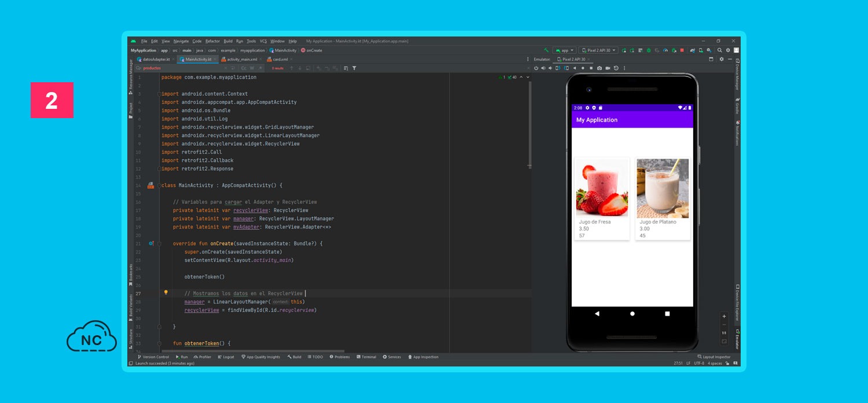
Task: Click the zoom in plus button beside emulator
Action: pyautogui.click(x=724, y=317)
